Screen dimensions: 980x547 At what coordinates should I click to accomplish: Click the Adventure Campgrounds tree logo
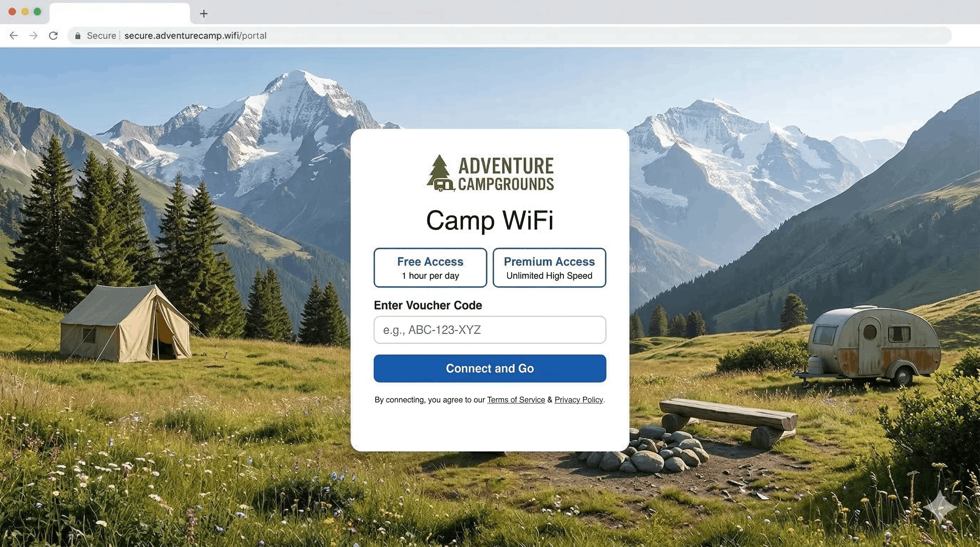(x=441, y=173)
